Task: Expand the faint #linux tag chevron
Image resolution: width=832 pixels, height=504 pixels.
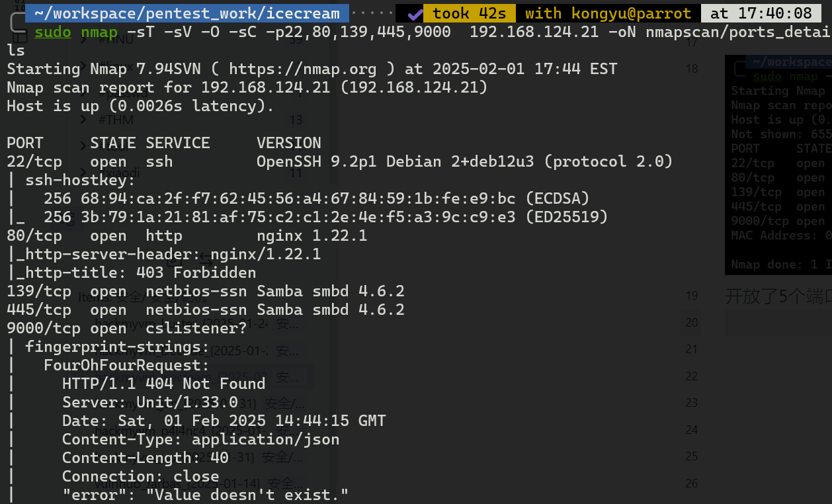Action: pos(83,67)
